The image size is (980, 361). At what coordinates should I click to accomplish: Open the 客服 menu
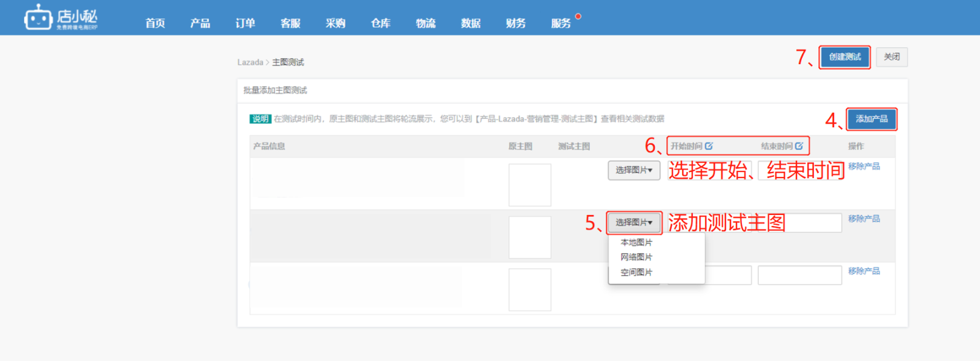tap(290, 23)
